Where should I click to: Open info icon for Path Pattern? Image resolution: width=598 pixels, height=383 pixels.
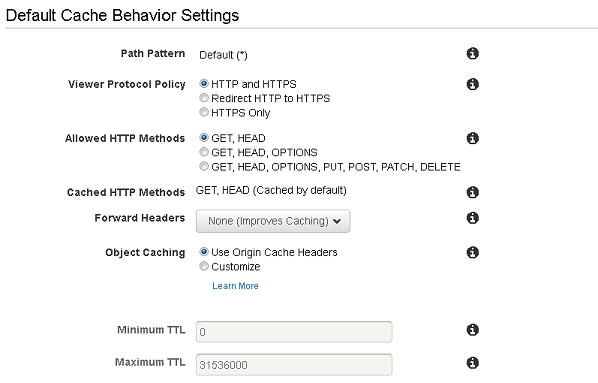(x=473, y=53)
